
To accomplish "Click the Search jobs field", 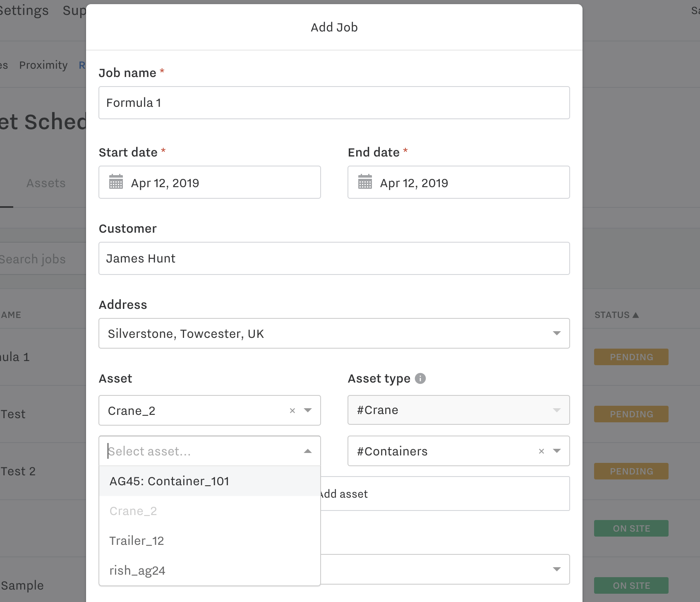I will pyautogui.click(x=33, y=259).
